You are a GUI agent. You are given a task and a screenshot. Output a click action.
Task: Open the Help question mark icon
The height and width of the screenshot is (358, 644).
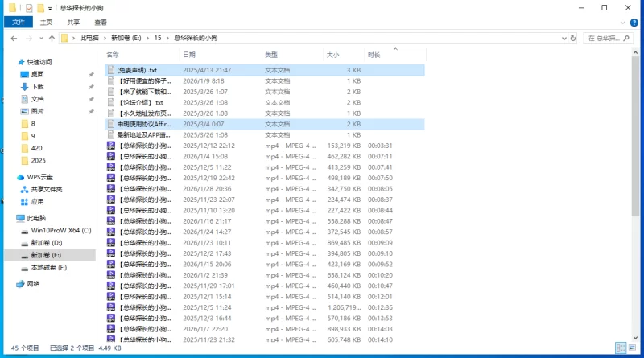point(635,23)
